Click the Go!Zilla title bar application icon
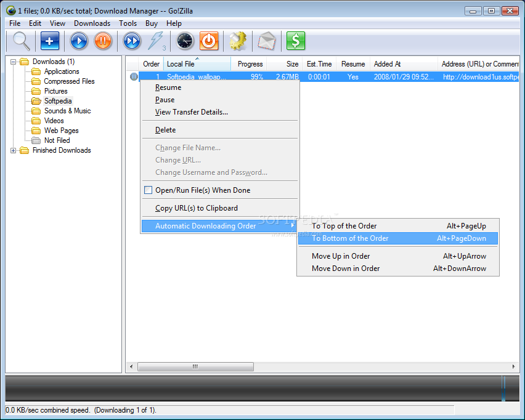525x420 pixels. (11, 10)
